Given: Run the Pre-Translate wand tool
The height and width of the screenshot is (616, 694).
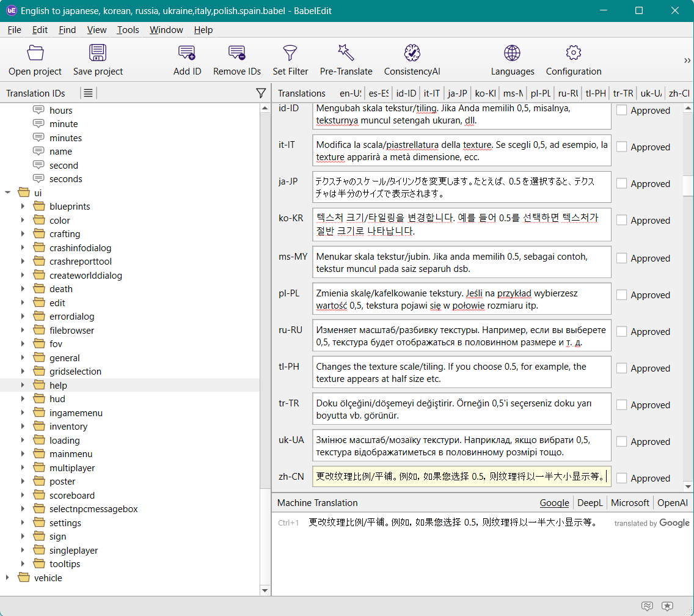Looking at the screenshot, I should [x=346, y=53].
